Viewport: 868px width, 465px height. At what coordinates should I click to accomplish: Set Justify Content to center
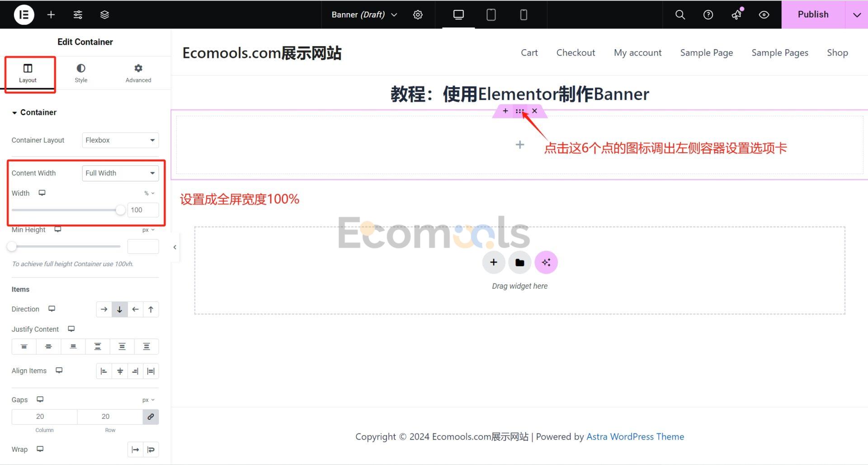click(x=48, y=347)
